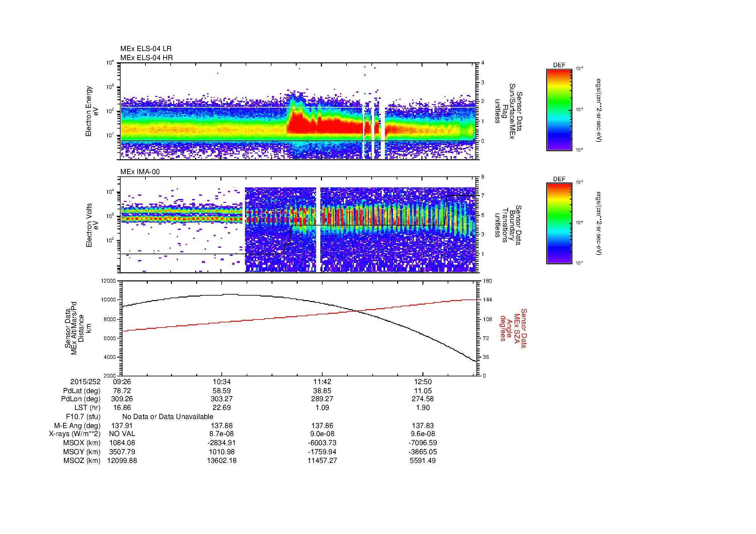Click the PdLon value '274.58'
Image resolution: width=756 pixels, height=534 pixels.
423,399
